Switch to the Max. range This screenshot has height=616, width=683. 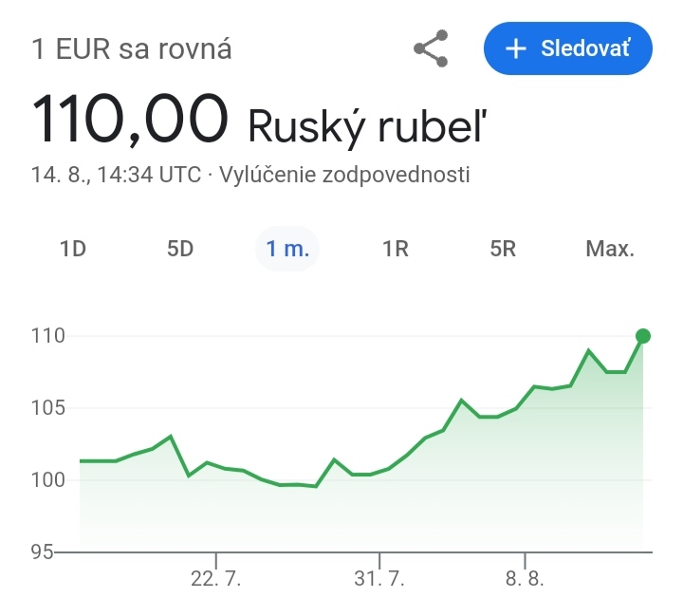point(610,249)
